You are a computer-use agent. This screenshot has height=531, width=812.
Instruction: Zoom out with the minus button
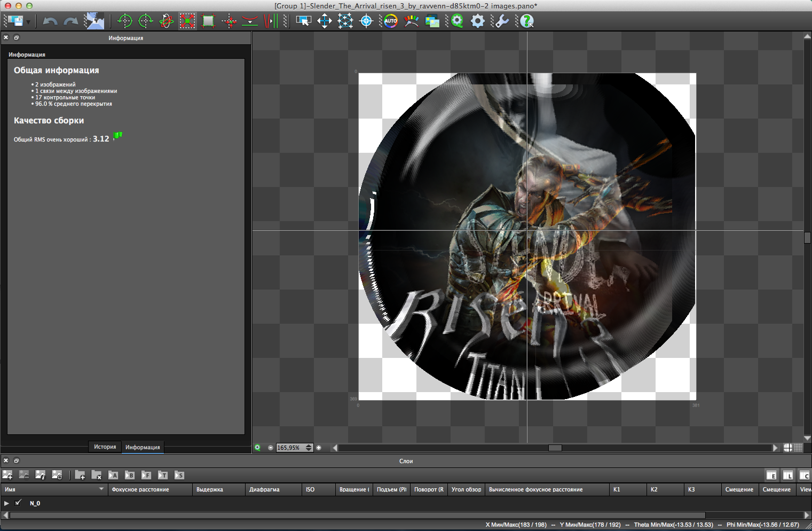(x=271, y=448)
